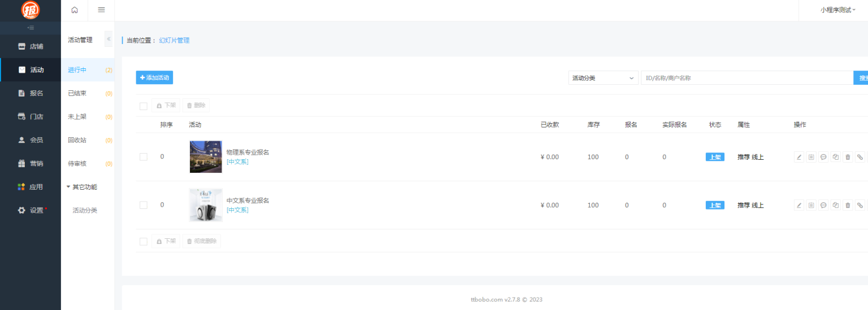
Task: Click the 添加活动 button
Action: (x=154, y=78)
